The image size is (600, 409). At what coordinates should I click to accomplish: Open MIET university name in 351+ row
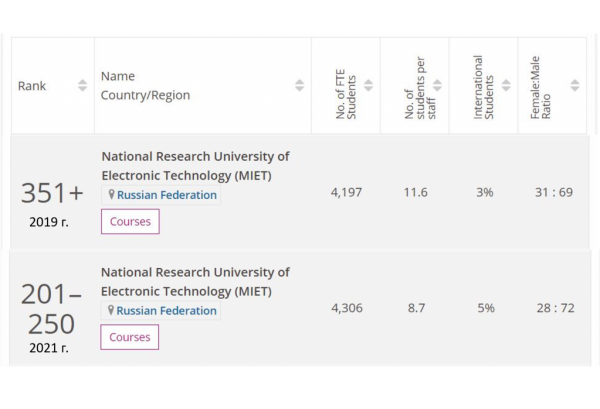pos(195,166)
